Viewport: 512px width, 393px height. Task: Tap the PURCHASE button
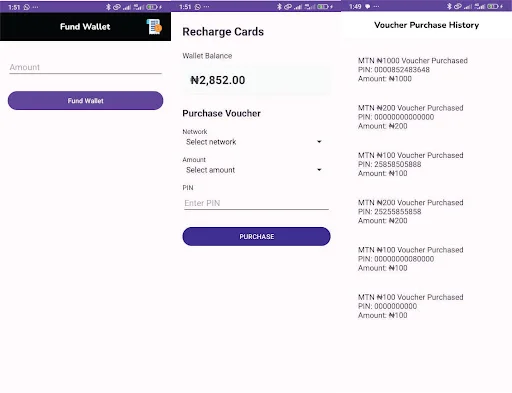click(x=256, y=237)
